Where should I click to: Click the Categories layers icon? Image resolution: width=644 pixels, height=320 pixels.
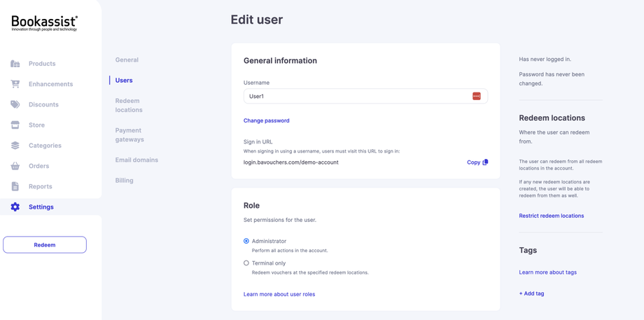(x=15, y=146)
